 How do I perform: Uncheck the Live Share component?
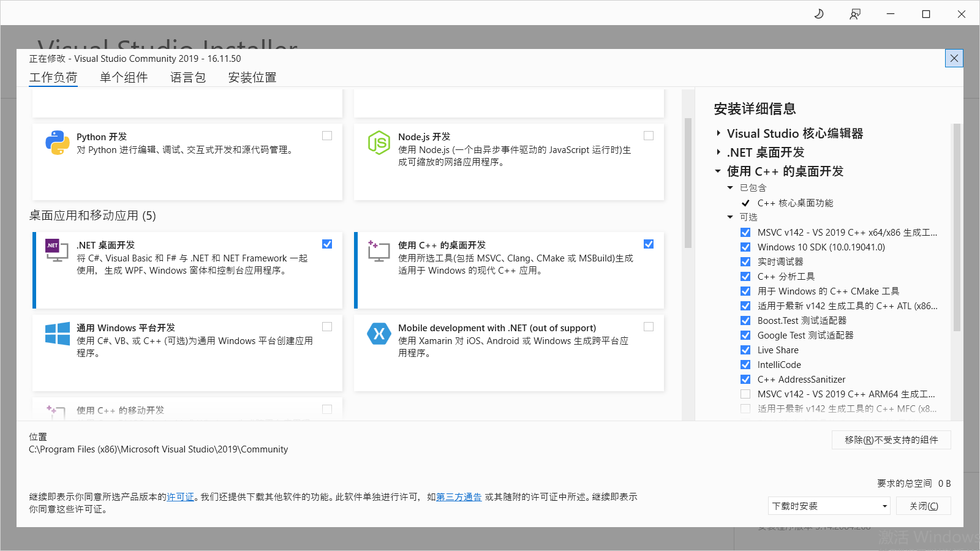[745, 350]
